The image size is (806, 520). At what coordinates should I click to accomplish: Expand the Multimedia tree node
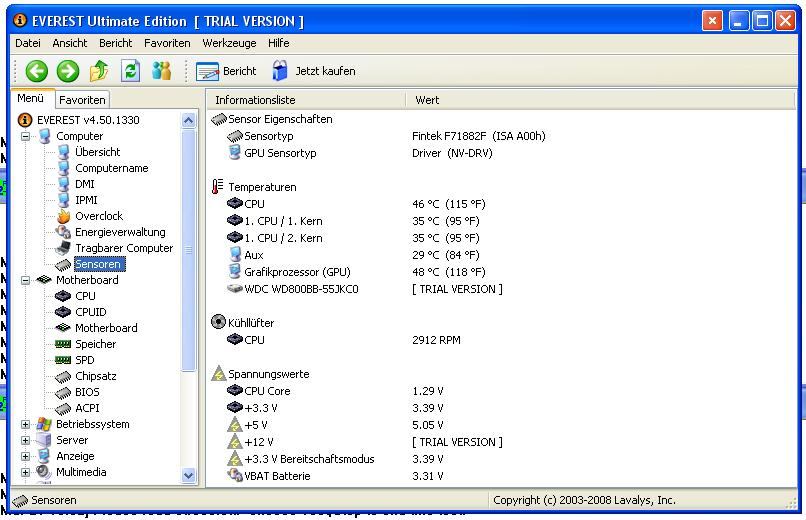click(25, 472)
